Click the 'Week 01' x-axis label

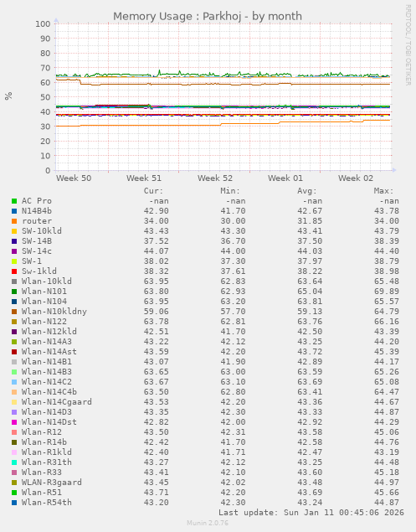(x=285, y=178)
